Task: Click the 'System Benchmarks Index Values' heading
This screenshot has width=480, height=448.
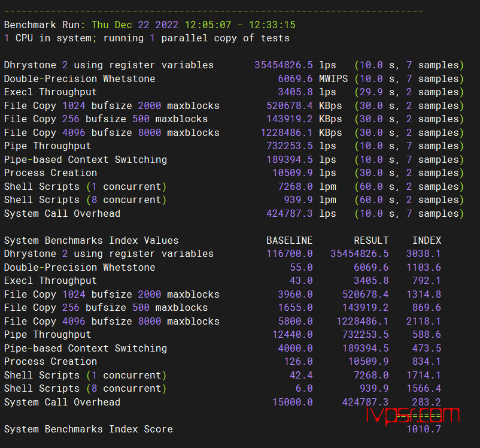Action: click(91, 241)
